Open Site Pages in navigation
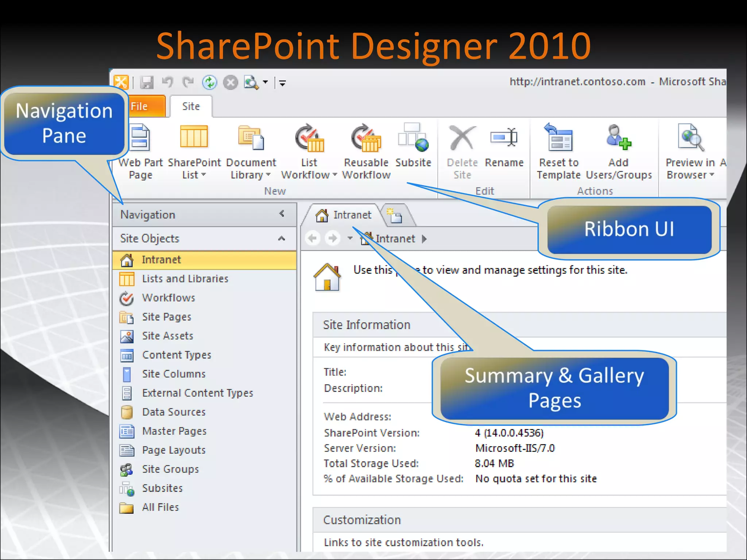Image resolution: width=747 pixels, height=560 pixels. point(204,317)
